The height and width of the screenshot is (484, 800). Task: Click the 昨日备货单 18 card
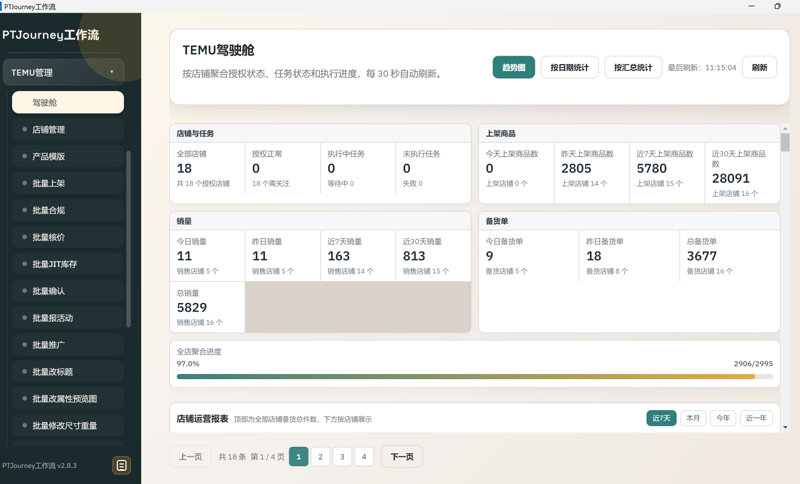pyautogui.click(x=629, y=256)
